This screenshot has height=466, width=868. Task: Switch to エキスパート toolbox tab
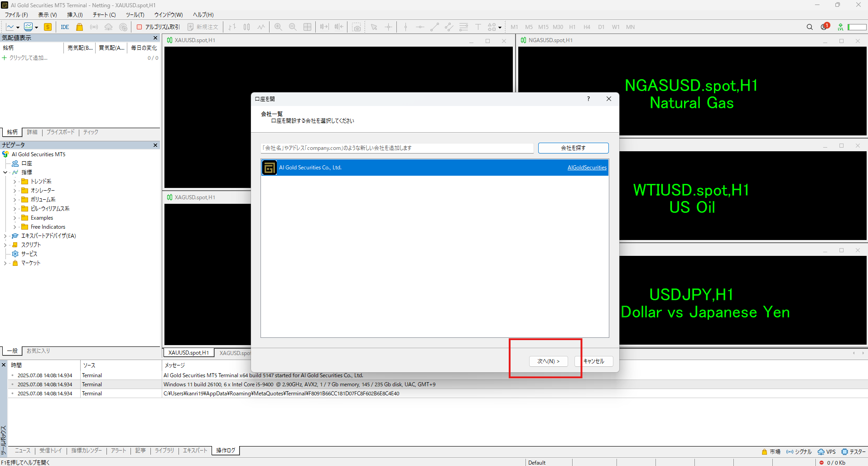pyautogui.click(x=195, y=451)
